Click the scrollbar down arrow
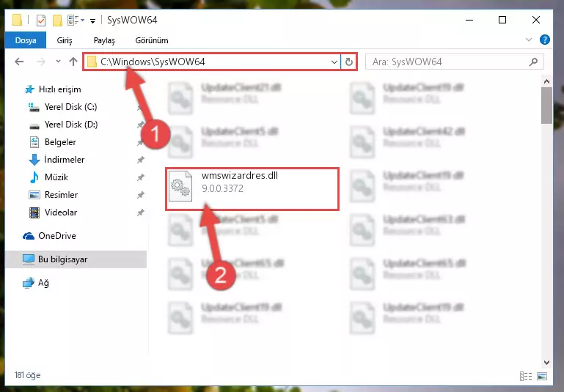Image resolution: width=564 pixels, height=392 pixels. pyautogui.click(x=546, y=362)
